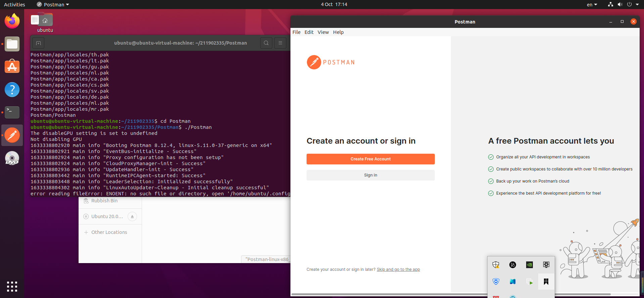
Task: Click Activities in the top bar
Action: [14, 4]
